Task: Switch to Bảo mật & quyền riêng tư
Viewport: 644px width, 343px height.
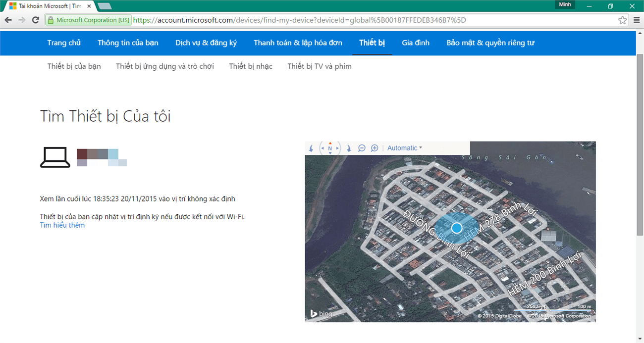Action: (490, 43)
